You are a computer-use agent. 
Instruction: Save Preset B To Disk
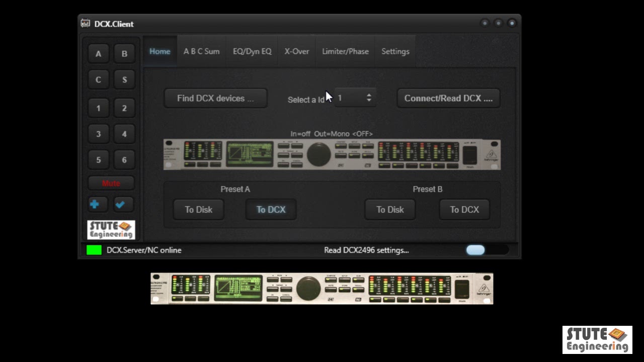pyautogui.click(x=390, y=210)
